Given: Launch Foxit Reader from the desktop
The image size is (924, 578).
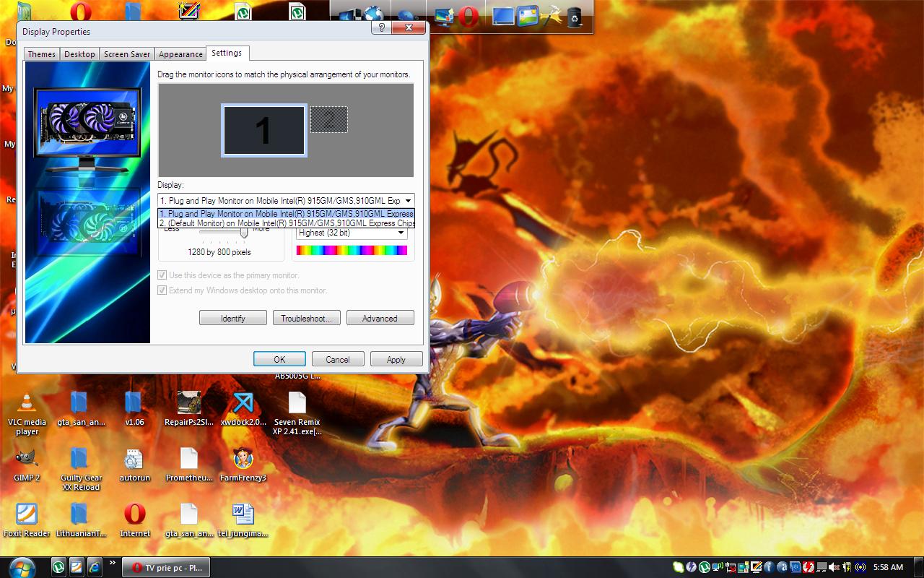Looking at the screenshot, I should pyautogui.click(x=27, y=519).
